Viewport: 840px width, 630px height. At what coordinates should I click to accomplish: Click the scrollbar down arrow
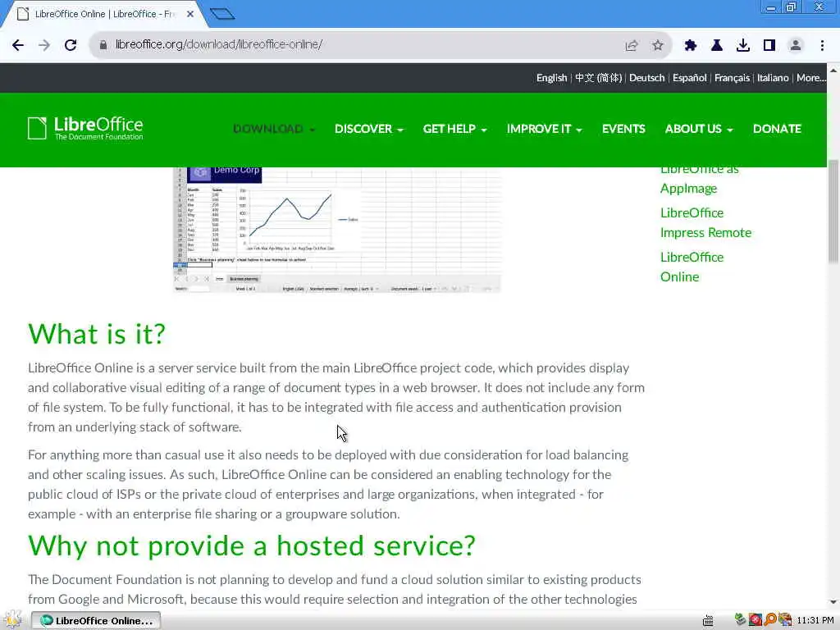pyautogui.click(x=833, y=602)
